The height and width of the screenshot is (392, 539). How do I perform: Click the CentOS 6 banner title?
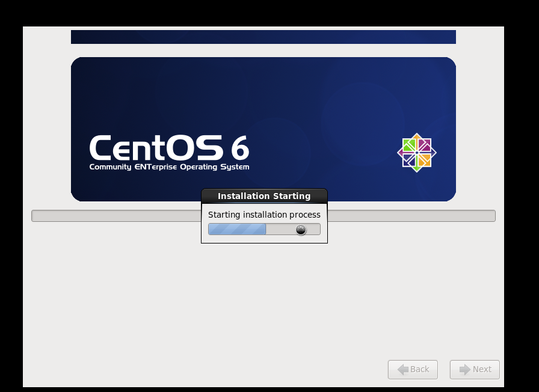tap(169, 148)
